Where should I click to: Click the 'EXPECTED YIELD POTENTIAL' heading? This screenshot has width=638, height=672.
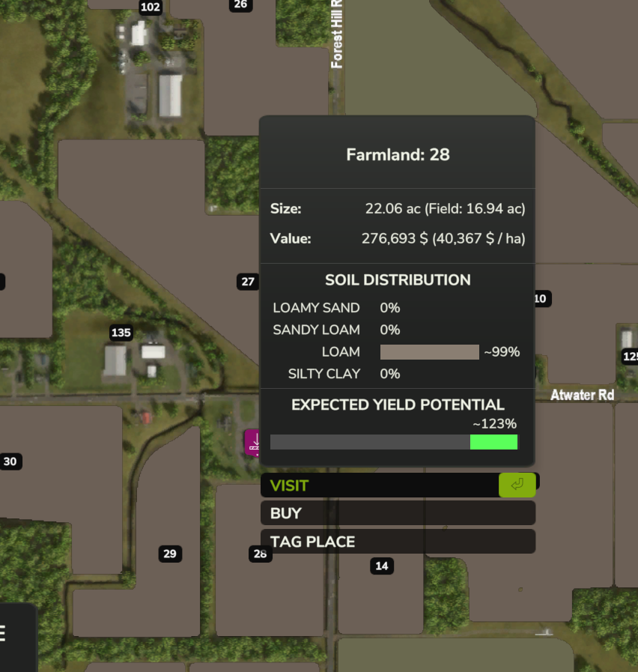[x=398, y=405]
